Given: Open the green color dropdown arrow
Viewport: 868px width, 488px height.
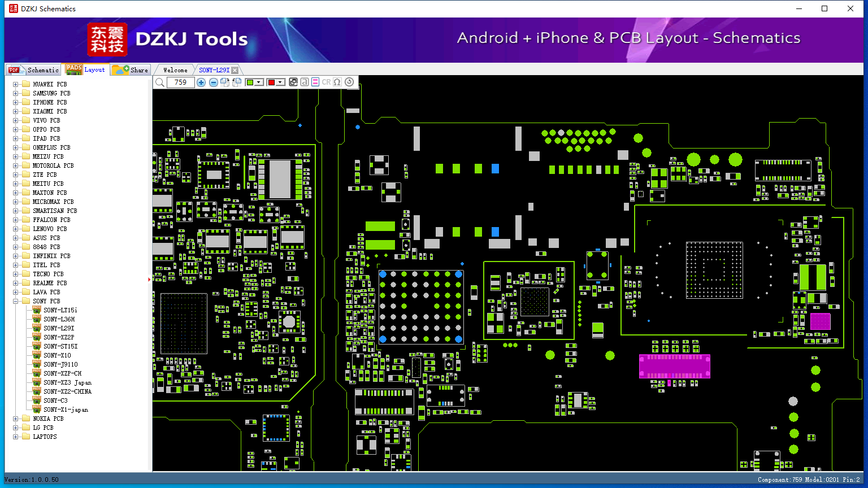Looking at the screenshot, I should 259,82.
